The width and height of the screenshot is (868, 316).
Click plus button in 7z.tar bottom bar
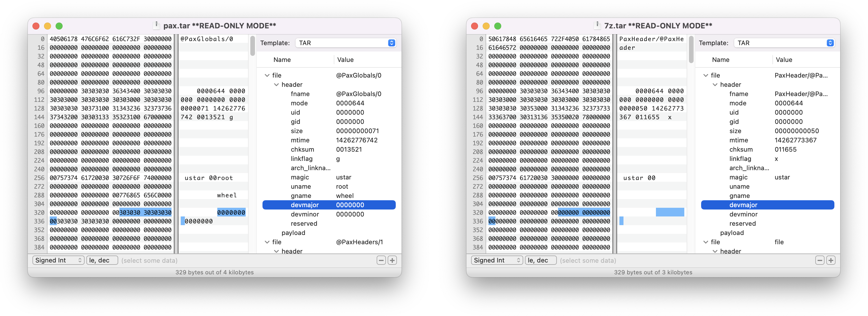831,260
